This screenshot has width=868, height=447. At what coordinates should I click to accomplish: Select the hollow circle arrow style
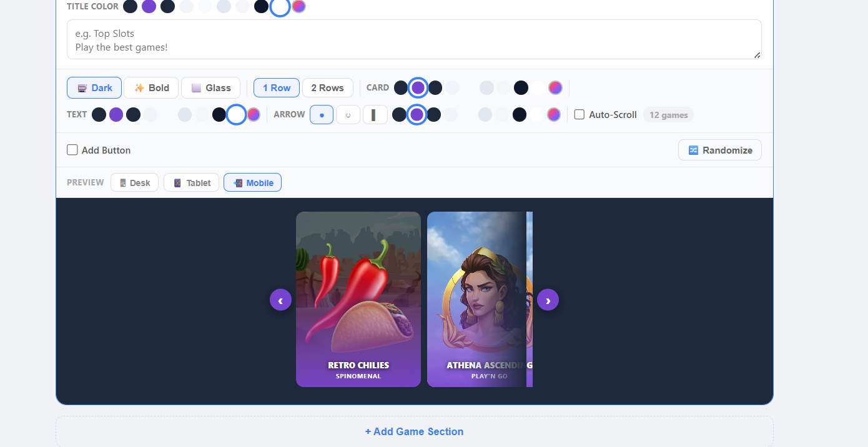348,115
